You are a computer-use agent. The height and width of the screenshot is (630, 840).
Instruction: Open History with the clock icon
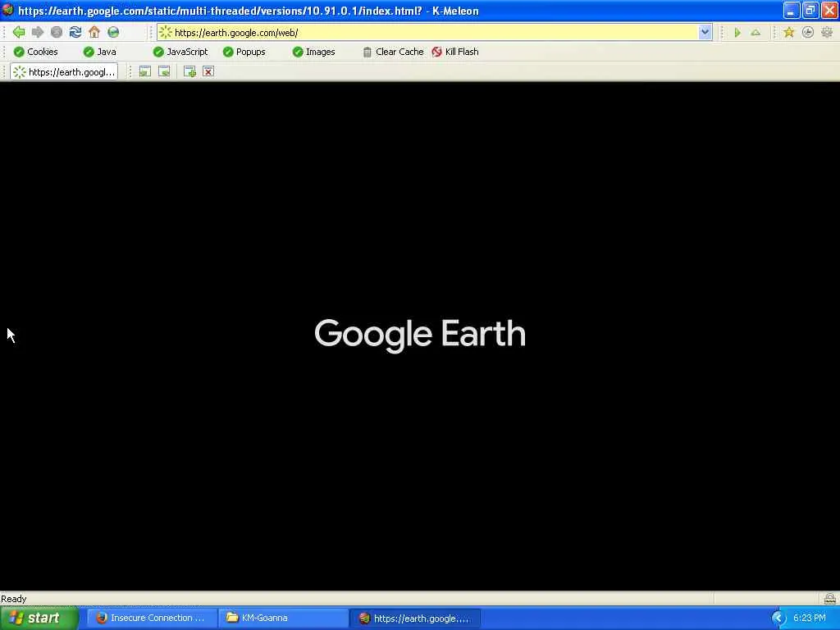point(808,33)
